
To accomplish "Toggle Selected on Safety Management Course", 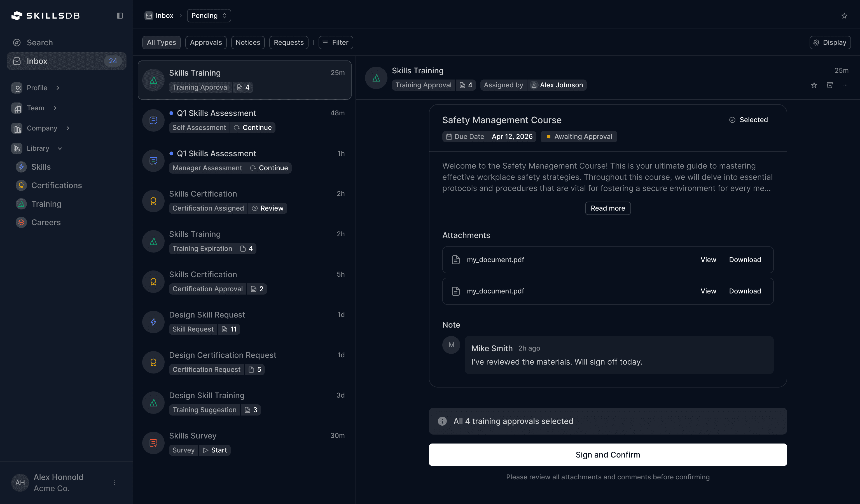I will (748, 120).
